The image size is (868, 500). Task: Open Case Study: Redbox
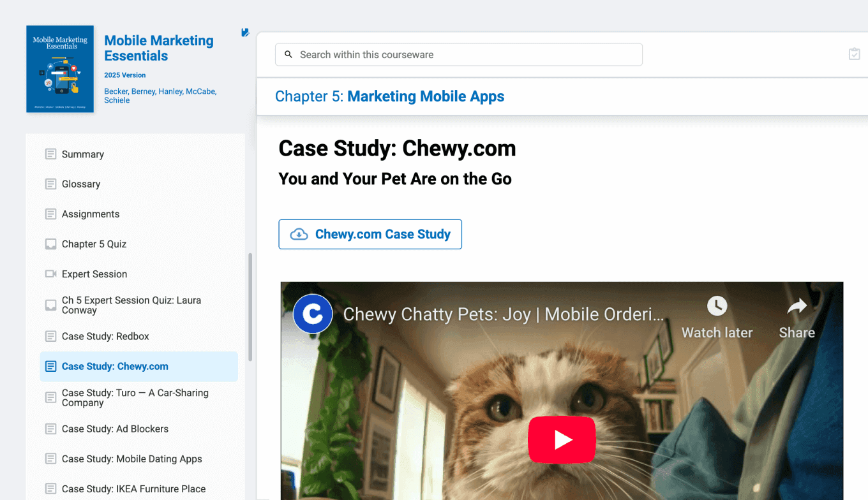pyautogui.click(x=105, y=337)
